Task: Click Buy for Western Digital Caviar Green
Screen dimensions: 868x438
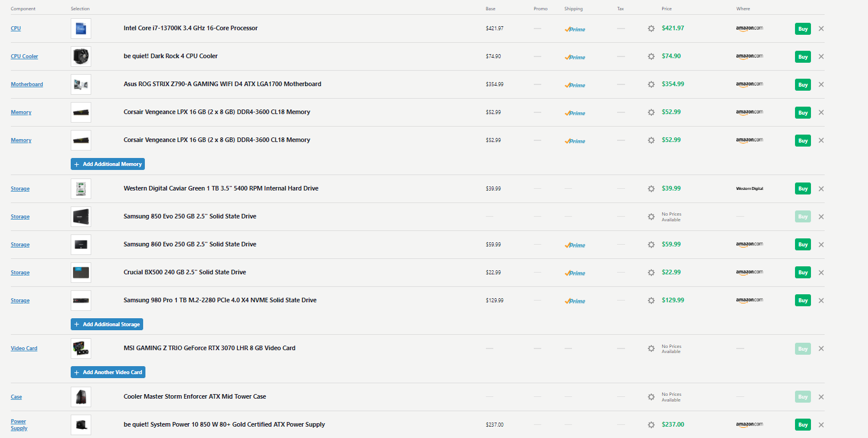Action: pos(803,189)
